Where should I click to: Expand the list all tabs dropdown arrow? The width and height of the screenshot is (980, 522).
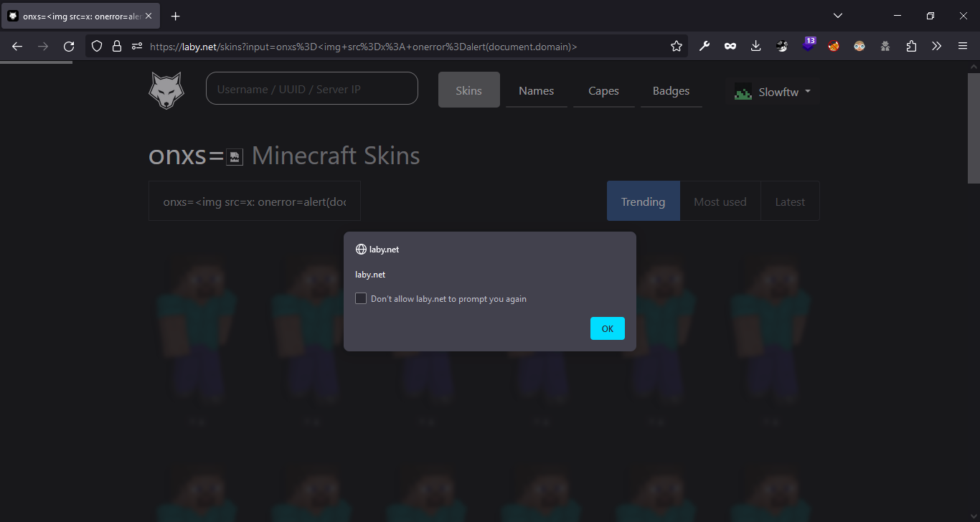point(837,16)
